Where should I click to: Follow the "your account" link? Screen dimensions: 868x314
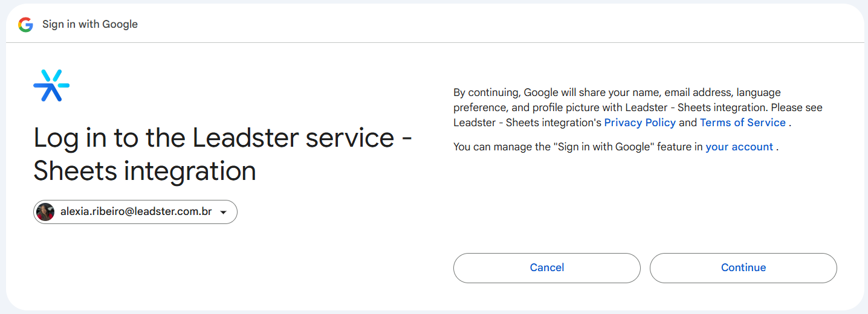(x=739, y=147)
